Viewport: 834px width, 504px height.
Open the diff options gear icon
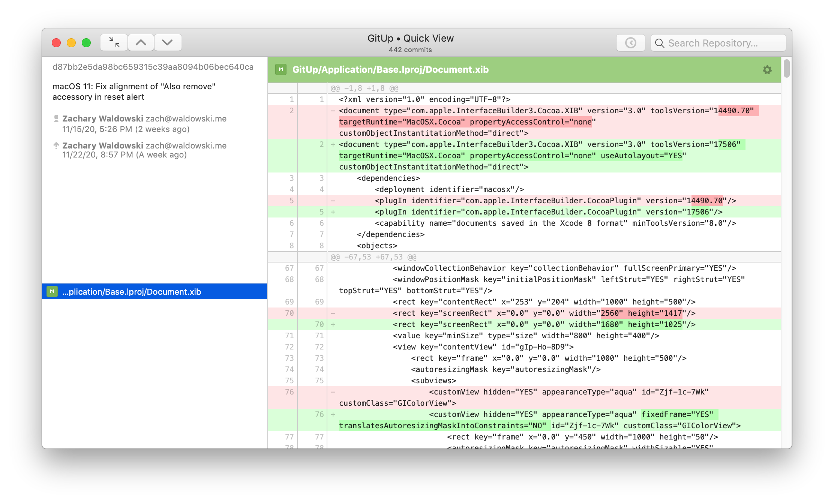pos(767,70)
